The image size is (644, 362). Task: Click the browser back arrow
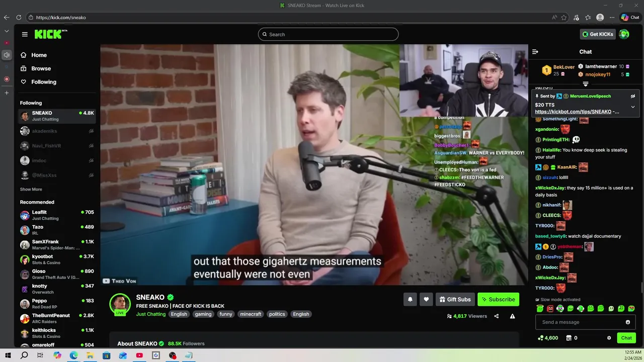tap(7, 17)
